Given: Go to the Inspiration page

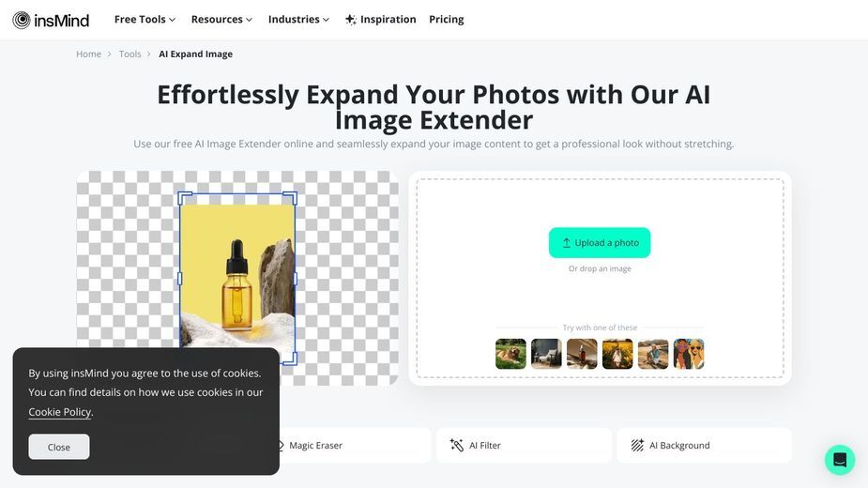Looking at the screenshot, I should (380, 20).
